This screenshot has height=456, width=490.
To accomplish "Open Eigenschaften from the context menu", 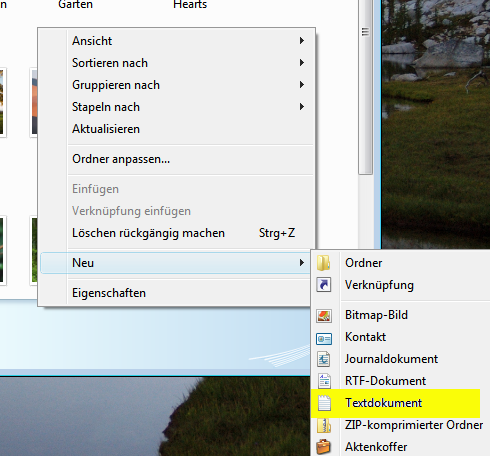I will (176, 293).
